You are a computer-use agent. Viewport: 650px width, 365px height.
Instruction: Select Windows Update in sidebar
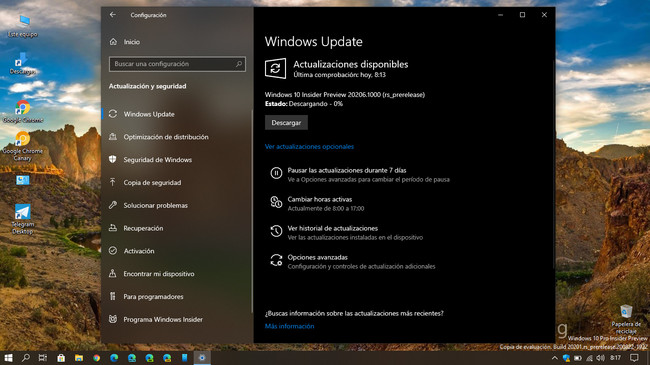[x=177, y=114]
